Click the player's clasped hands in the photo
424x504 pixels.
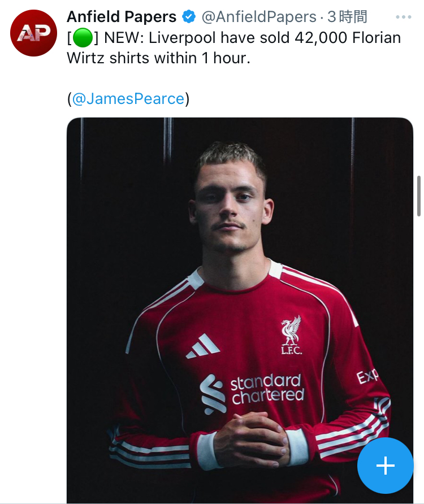(250, 437)
